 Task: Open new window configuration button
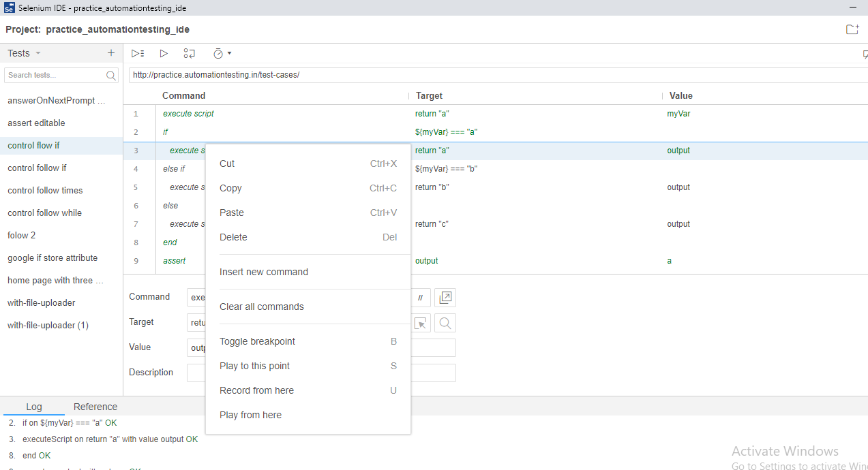[445, 298]
